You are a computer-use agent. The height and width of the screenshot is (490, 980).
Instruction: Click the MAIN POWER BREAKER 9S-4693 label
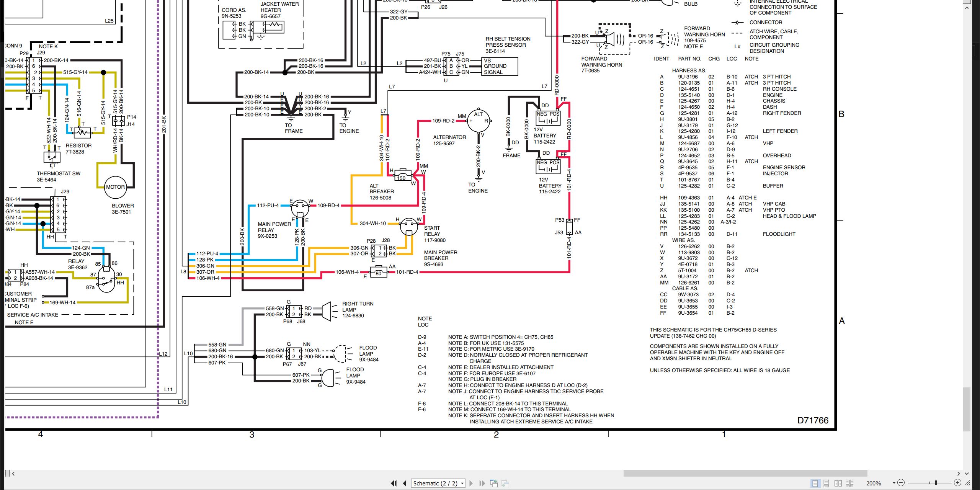pyautogui.click(x=440, y=258)
